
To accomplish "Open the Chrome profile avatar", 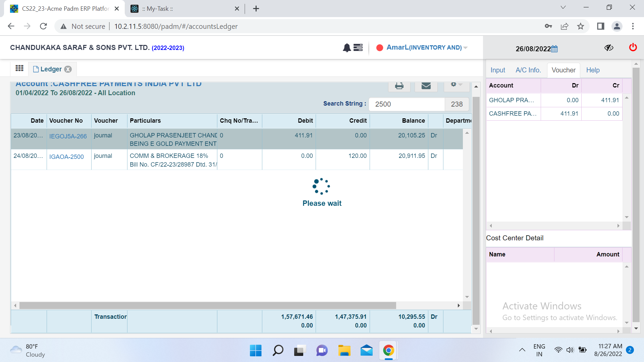I will 617,26.
